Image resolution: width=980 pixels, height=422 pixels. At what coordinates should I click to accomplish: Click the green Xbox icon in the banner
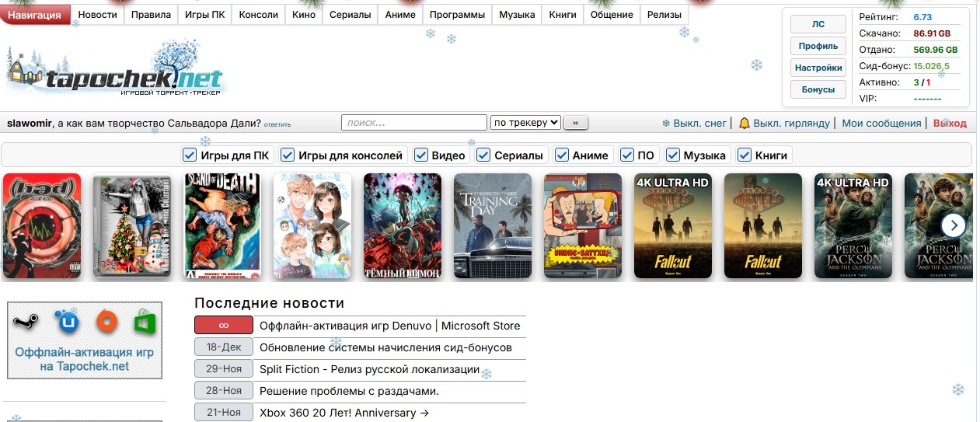[144, 321]
